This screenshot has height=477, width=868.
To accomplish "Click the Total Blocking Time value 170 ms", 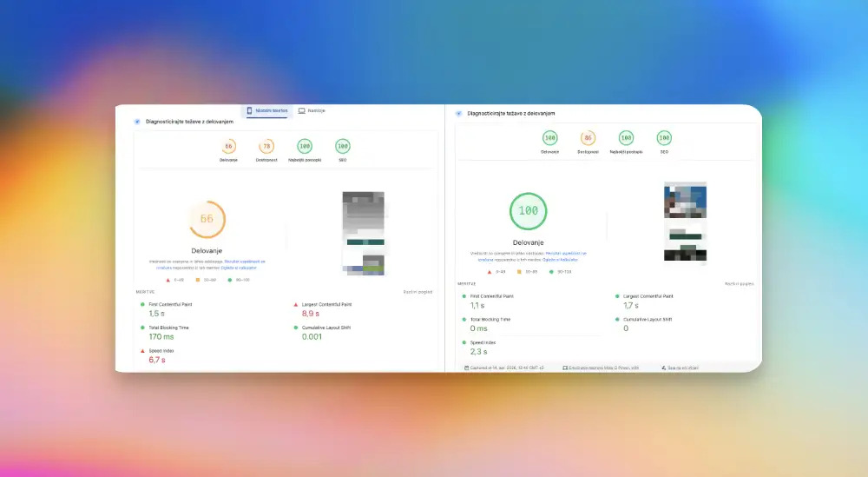I will tap(161, 337).
